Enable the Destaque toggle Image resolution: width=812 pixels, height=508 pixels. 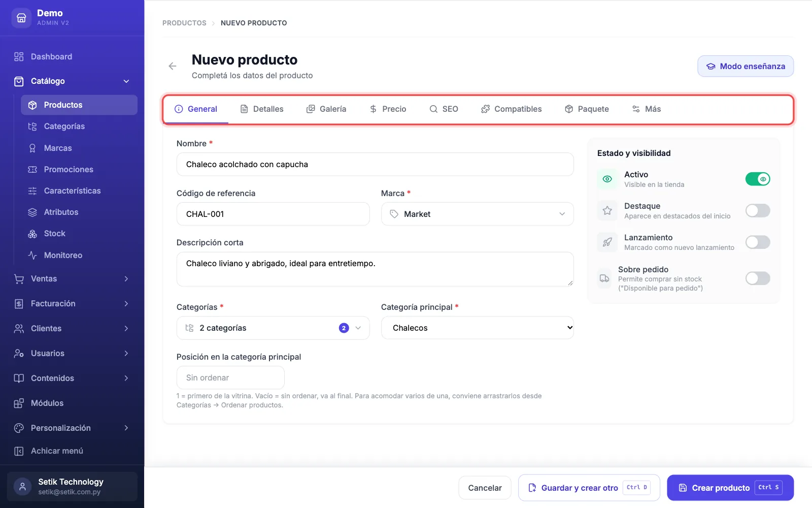[758, 210]
